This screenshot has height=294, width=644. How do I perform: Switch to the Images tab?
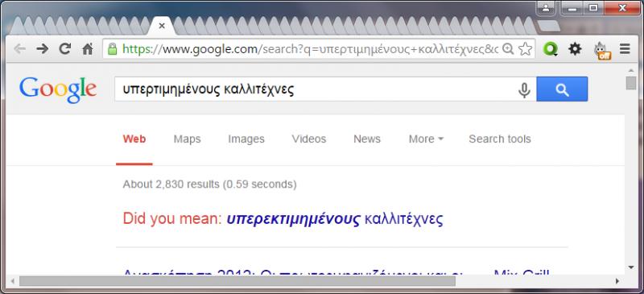[x=246, y=139]
